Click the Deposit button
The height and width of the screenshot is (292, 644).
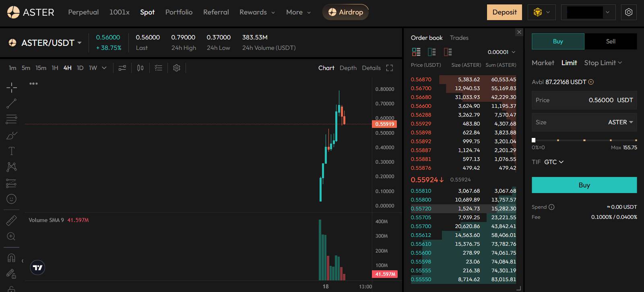pos(504,12)
